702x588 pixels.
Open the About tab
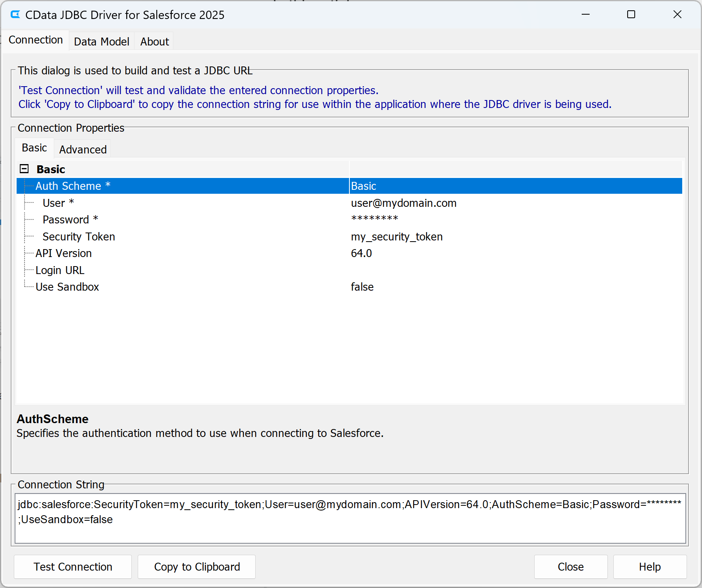[x=154, y=41]
